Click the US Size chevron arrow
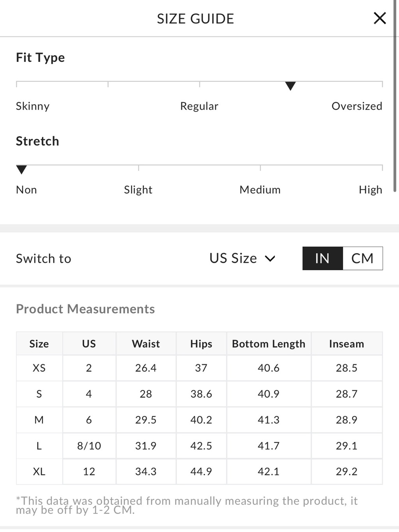The width and height of the screenshot is (399, 532). 270,259
